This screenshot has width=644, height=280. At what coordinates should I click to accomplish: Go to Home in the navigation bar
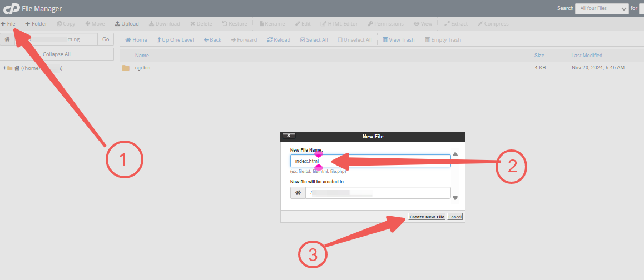[x=136, y=40]
